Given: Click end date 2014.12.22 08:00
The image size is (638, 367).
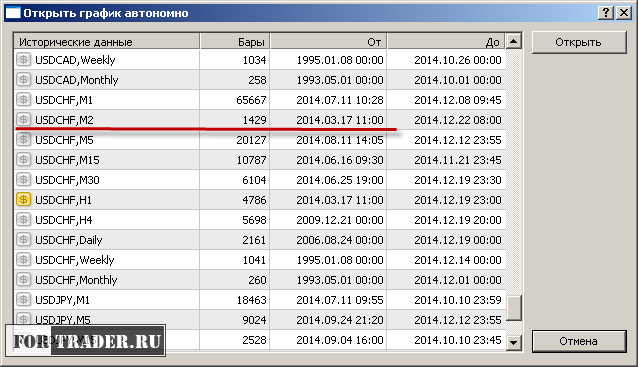Looking at the screenshot, I should pos(458,120).
